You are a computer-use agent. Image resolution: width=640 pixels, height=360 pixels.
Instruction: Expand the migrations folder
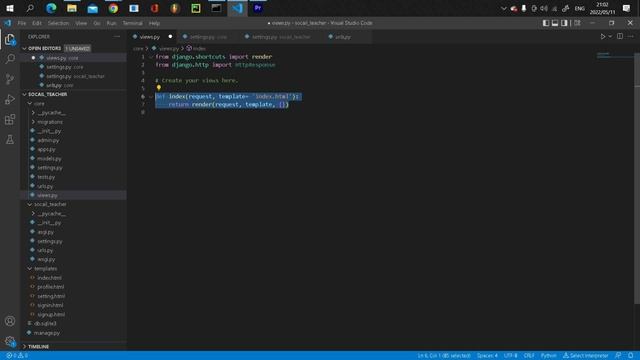coord(33,122)
